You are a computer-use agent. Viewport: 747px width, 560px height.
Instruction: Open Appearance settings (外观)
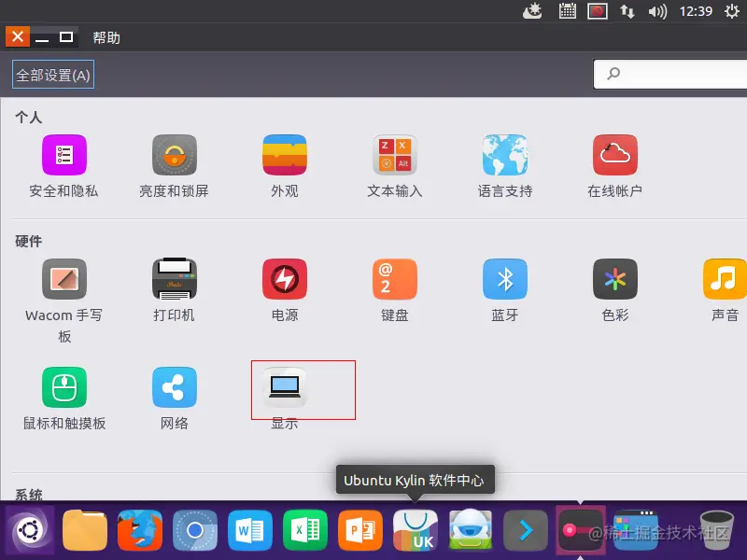pos(285,166)
